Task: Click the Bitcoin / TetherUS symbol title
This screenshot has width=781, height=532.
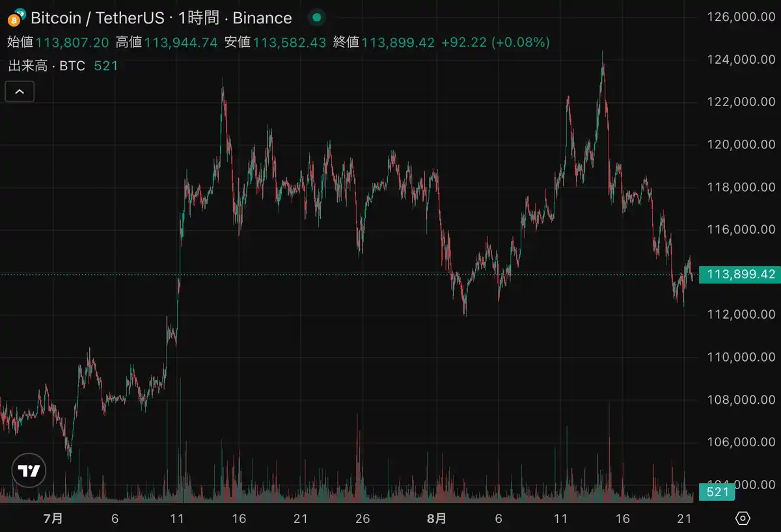Action: coord(98,18)
